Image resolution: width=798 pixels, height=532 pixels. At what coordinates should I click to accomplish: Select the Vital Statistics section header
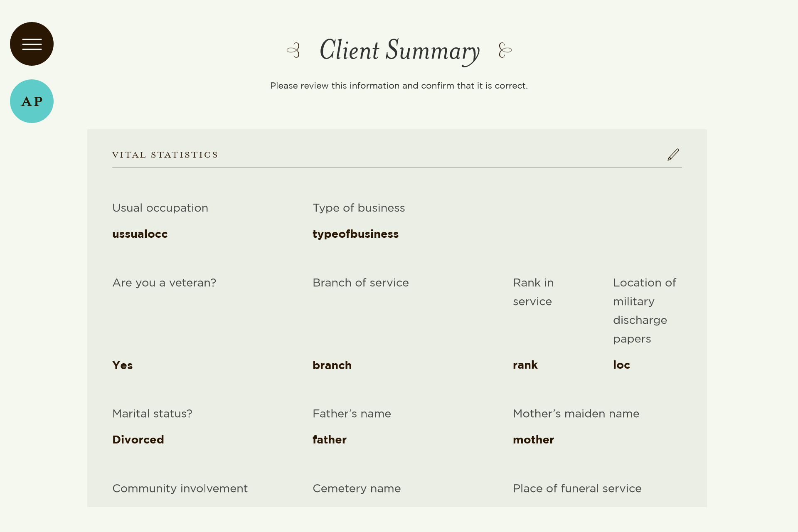pos(165,155)
